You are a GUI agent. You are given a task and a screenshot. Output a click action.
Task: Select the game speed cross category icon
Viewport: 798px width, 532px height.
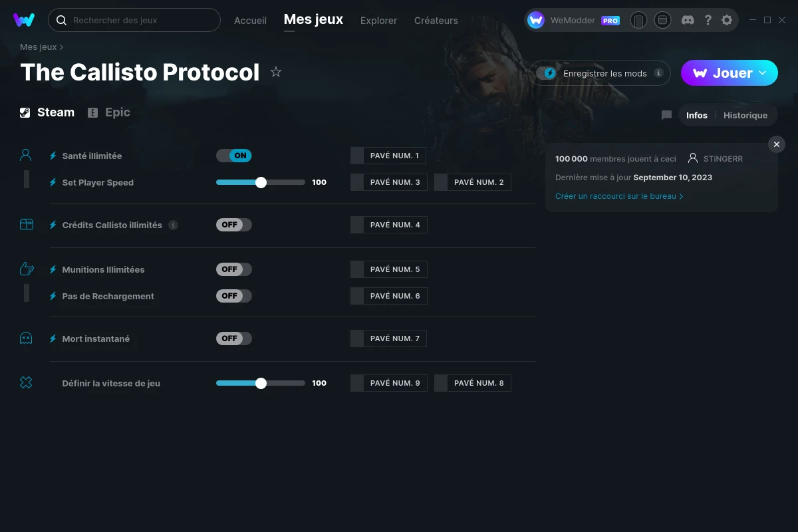point(26,383)
